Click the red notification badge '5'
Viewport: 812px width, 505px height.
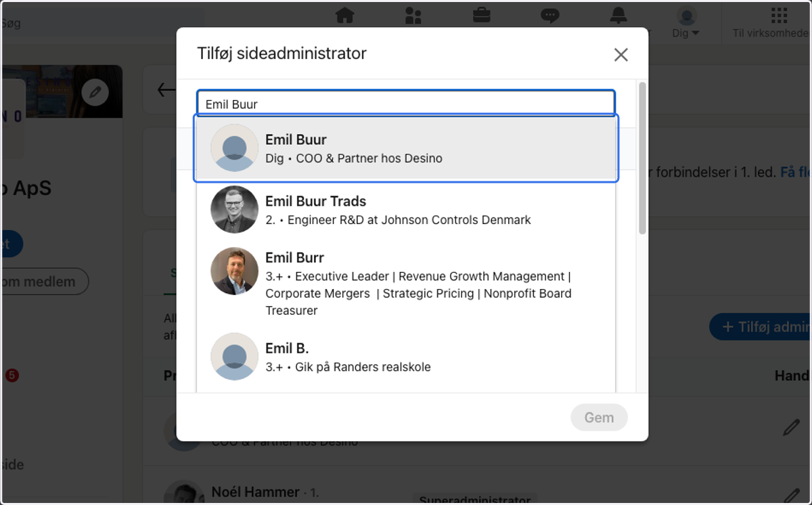pos(12,375)
